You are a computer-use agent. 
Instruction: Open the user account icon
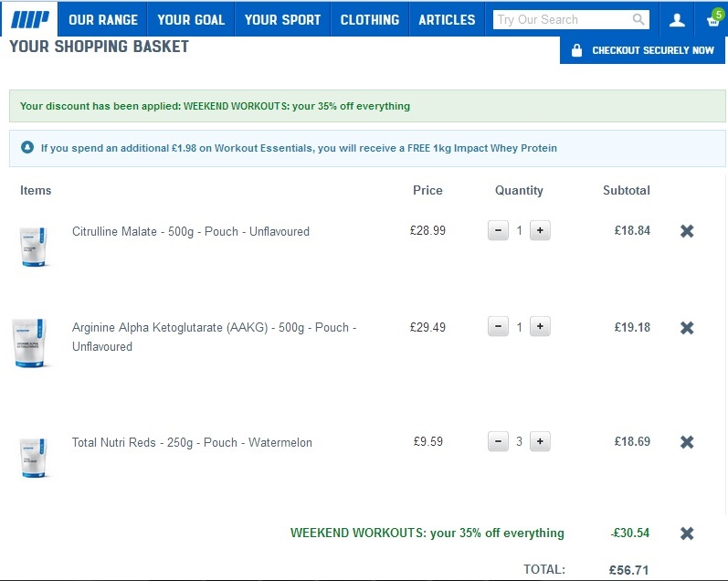[677, 19]
